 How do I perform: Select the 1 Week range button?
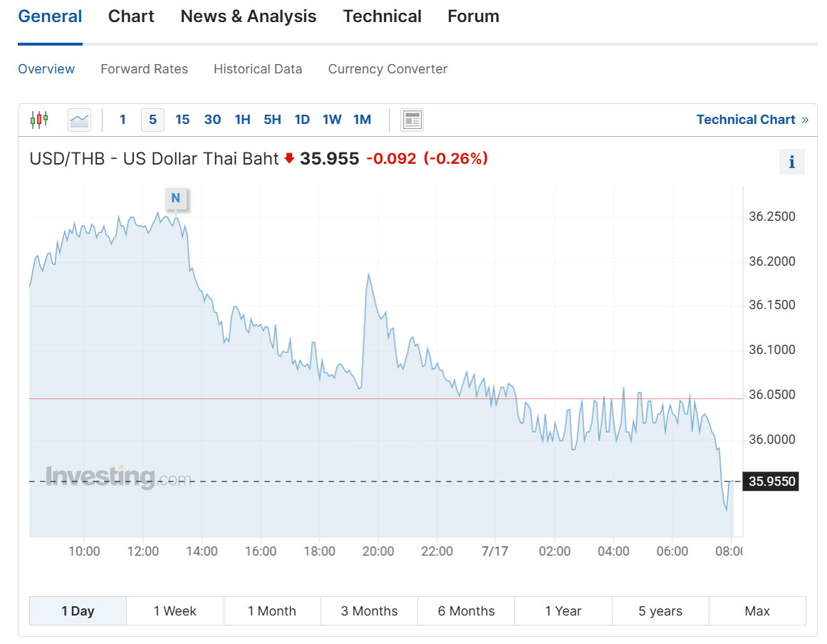(175, 611)
